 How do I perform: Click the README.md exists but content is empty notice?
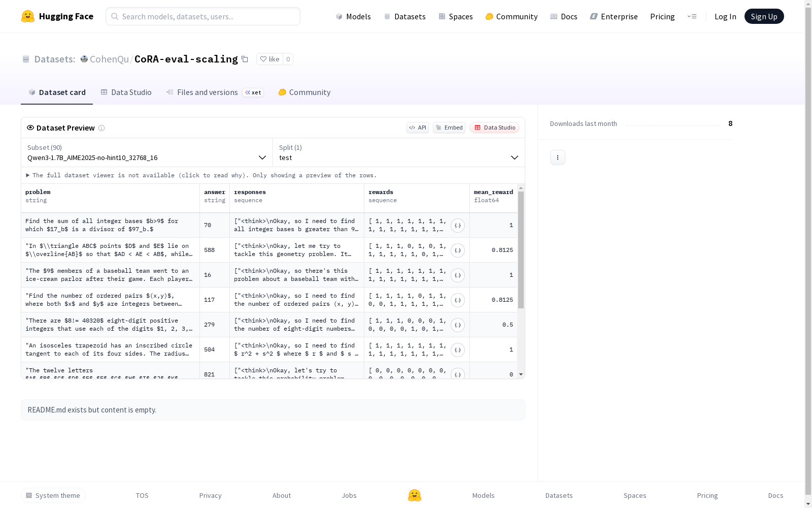(x=273, y=410)
